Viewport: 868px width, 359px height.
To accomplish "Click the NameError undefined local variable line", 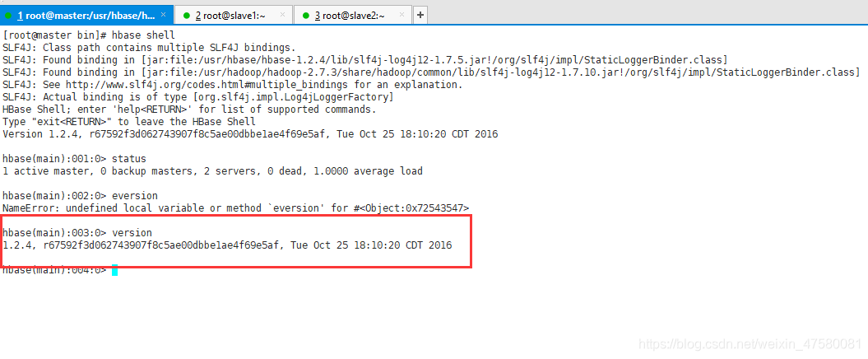I will click(x=236, y=208).
